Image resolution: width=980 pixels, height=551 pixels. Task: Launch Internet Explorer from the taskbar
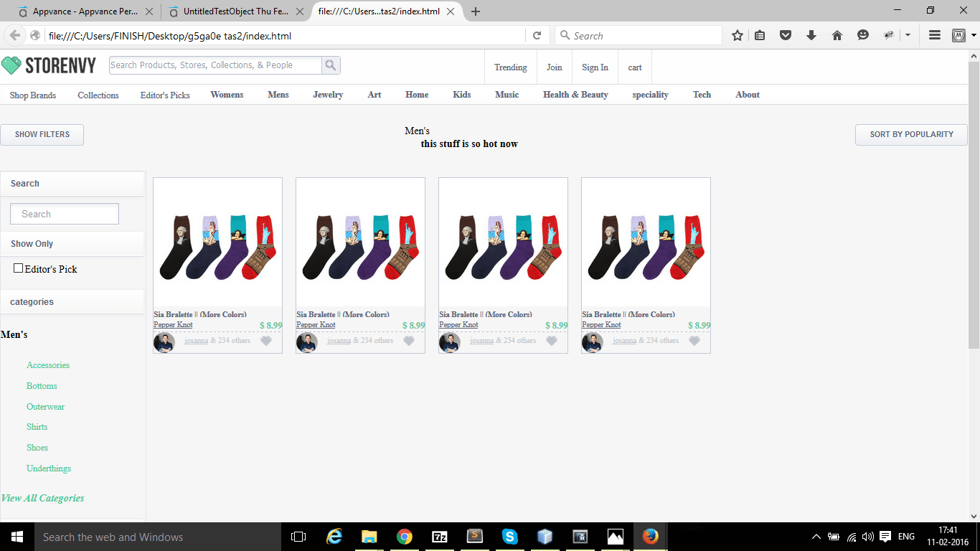[x=334, y=537]
